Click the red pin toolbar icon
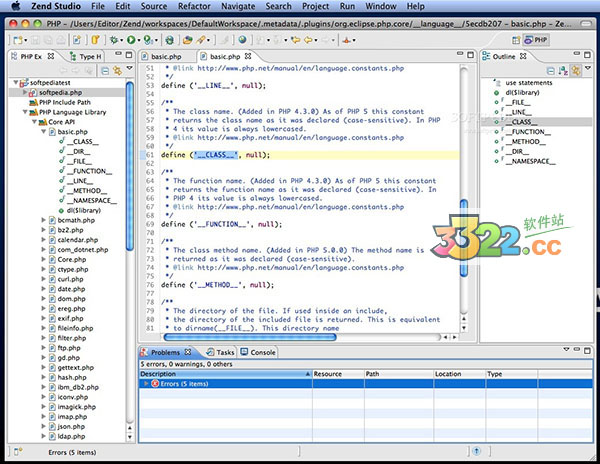This screenshot has height=464, width=600. 347,40
